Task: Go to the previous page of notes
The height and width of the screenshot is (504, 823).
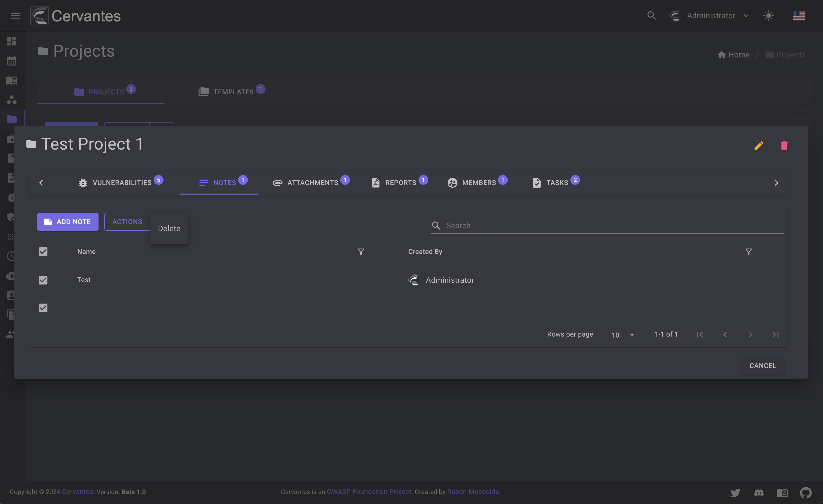Action: click(725, 334)
